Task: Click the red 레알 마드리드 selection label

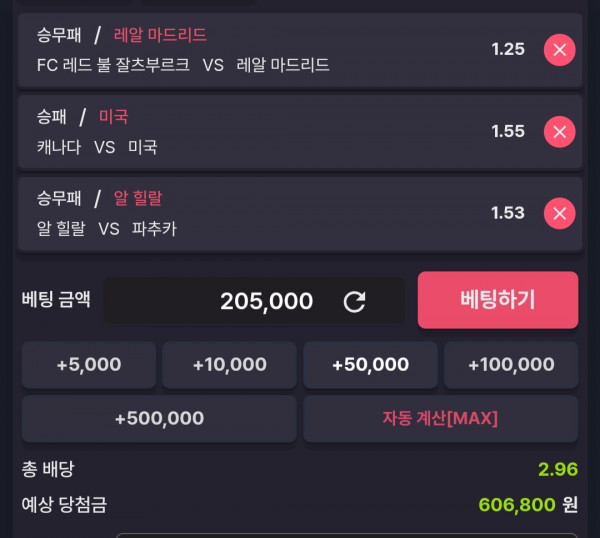Action: point(160,35)
